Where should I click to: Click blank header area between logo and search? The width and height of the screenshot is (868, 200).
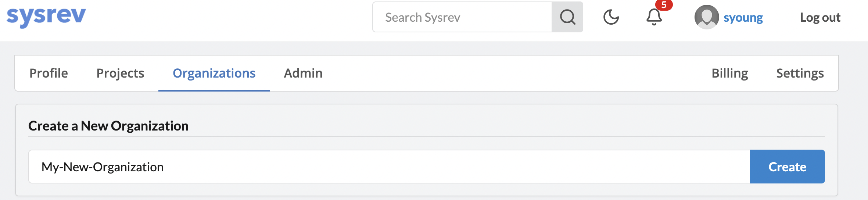pyautogui.click(x=228, y=18)
